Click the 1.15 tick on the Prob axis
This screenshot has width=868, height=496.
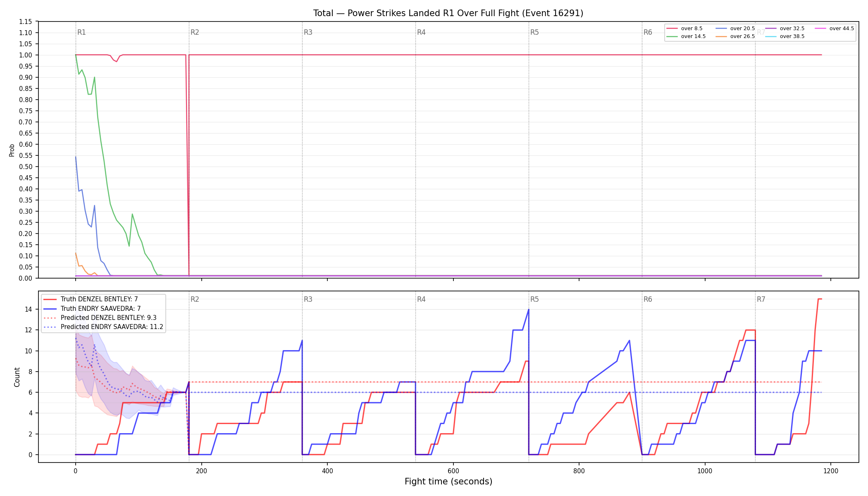(x=26, y=21)
